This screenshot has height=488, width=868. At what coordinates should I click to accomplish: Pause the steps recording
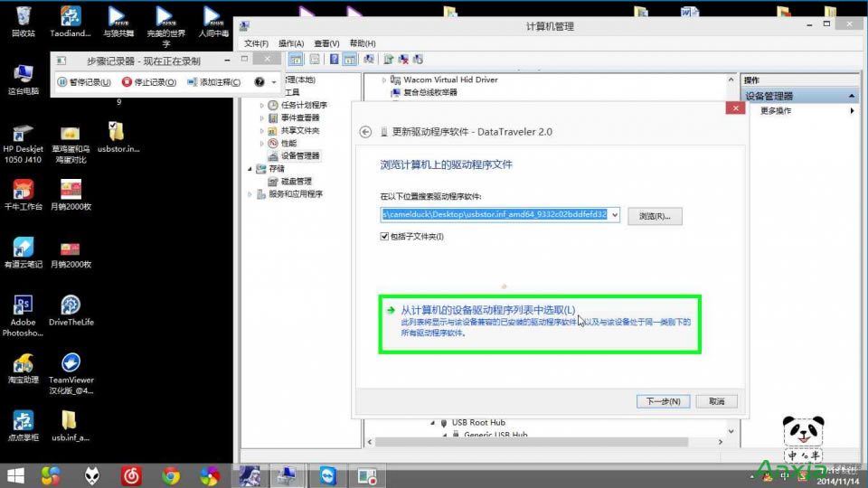[83, 82]
